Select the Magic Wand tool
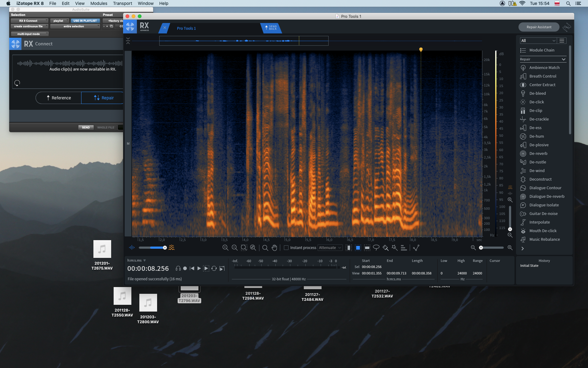This screenshot has height=368, width=588. tap(395, 248)
